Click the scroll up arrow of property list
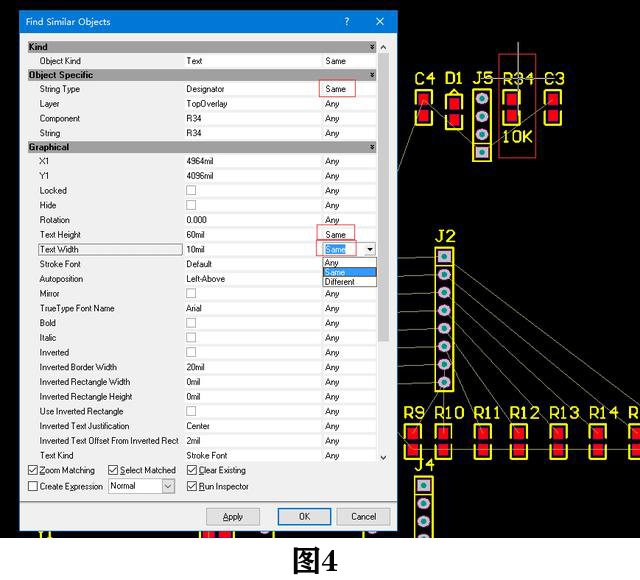Viewport: 640px width, 580px height. (x=383, y=47)
